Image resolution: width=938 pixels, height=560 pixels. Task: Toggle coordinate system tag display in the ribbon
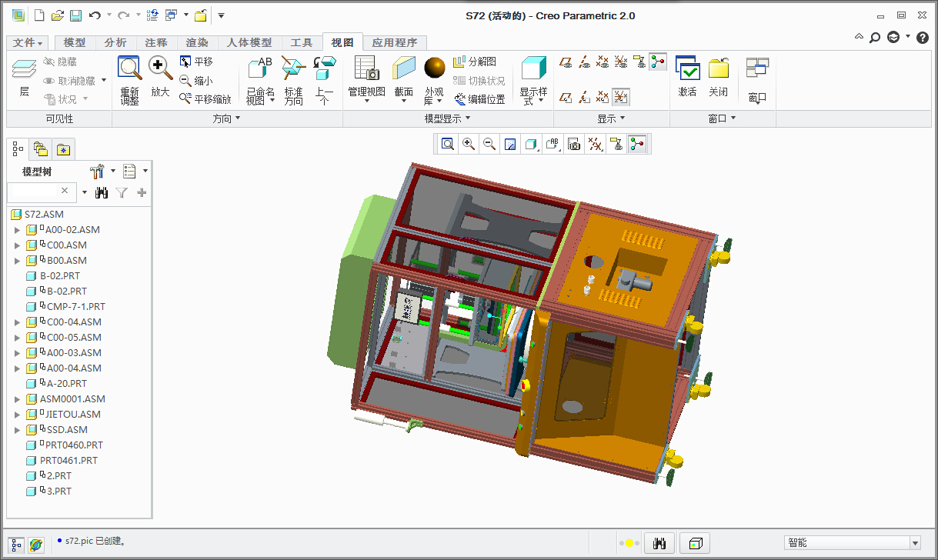point(621,97)
